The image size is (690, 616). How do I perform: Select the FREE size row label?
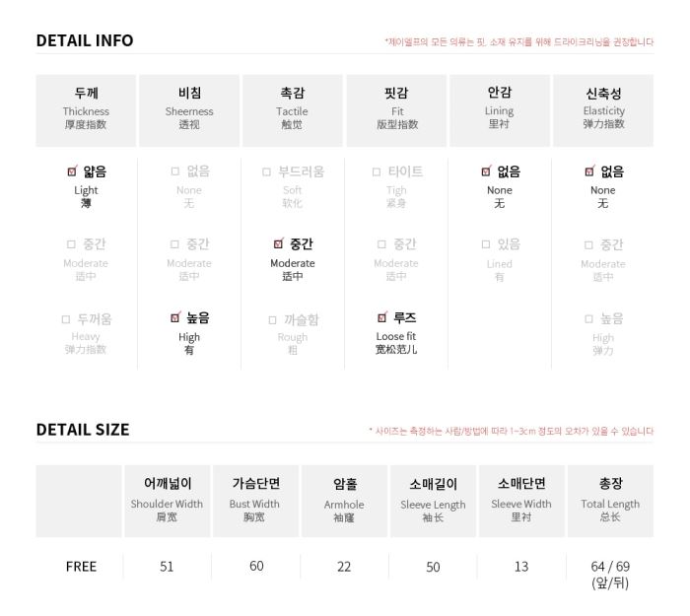coord(81,567)
